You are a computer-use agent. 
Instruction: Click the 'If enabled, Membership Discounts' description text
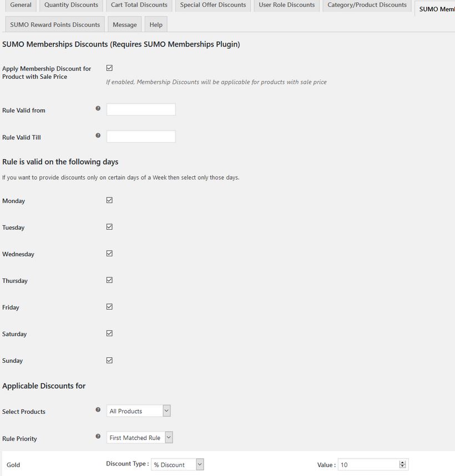pyautogui.click(x=216, y=82)
